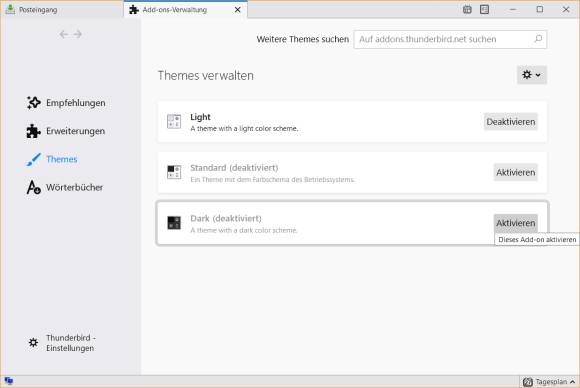Click the Standard theme preview icon
Viewport: 580px width, 388px height.
tap(174, 172)
